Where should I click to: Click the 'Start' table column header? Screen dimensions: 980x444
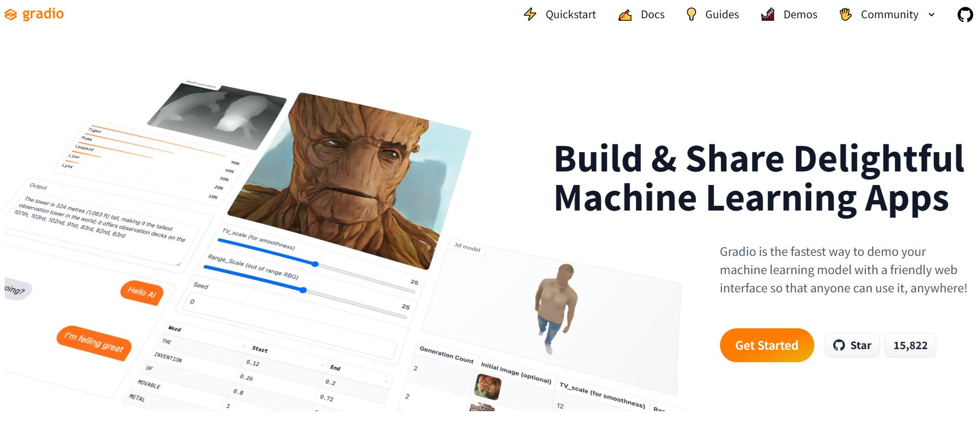[259, 349]
